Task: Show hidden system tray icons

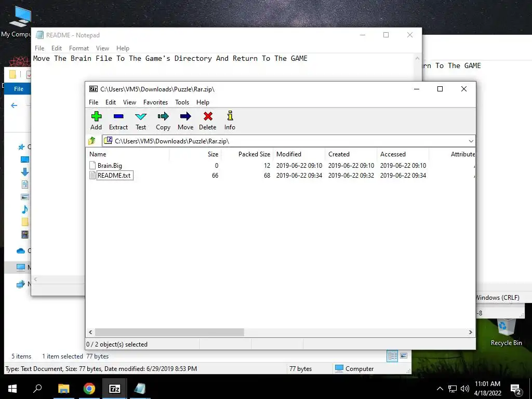Action: pos(440,389)
